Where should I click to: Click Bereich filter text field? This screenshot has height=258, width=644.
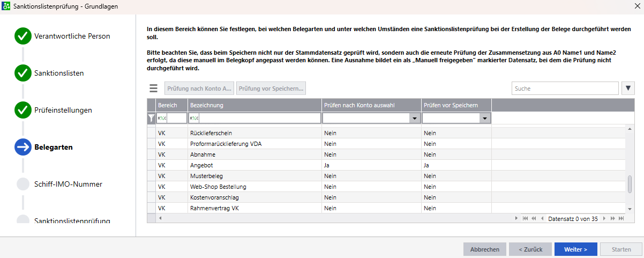(x=176, y=118)
